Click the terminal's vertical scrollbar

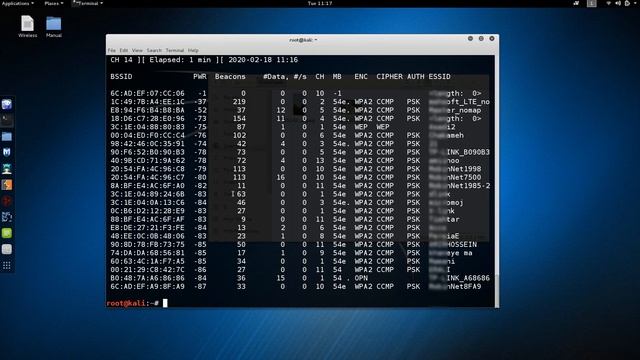click(497, 181)
